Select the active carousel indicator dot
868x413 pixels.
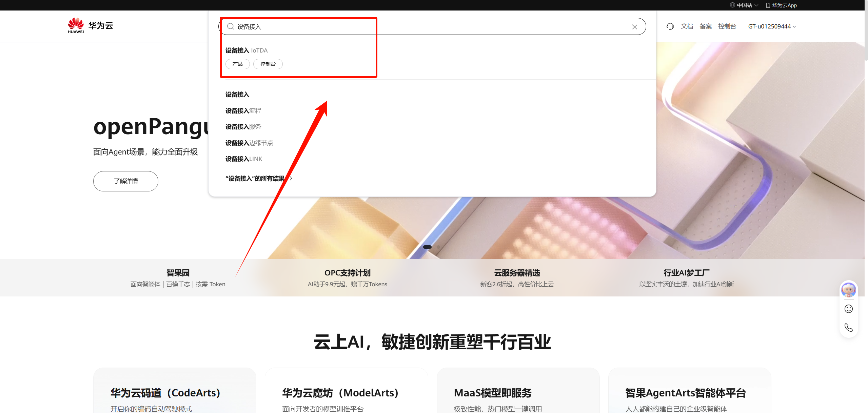tap(428, 247)
